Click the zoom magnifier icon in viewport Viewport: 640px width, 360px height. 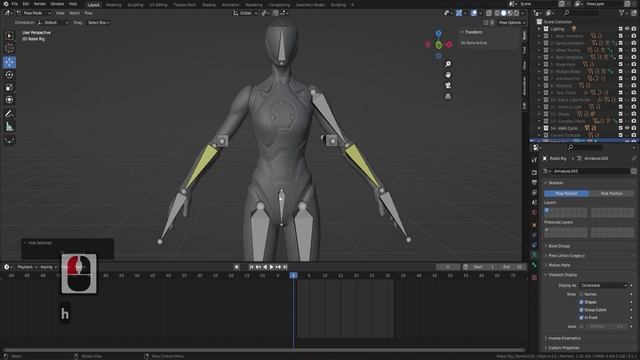[448, 64]
